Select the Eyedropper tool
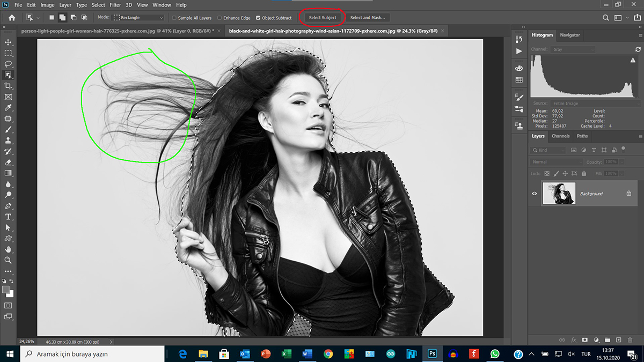This screenshot has height=362, width=644. click(x=8, y=108)
